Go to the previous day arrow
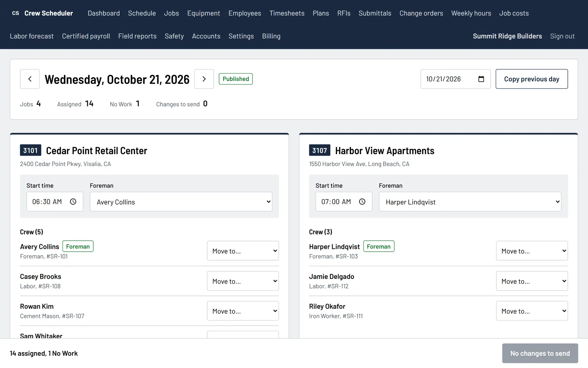This screenshot has height=368, width=588. [30, 79]
